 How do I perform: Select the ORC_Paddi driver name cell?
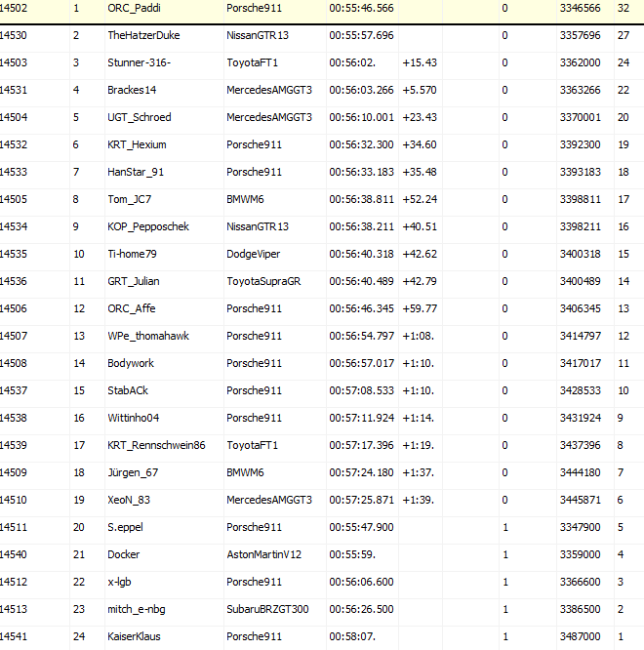point(134,8)
